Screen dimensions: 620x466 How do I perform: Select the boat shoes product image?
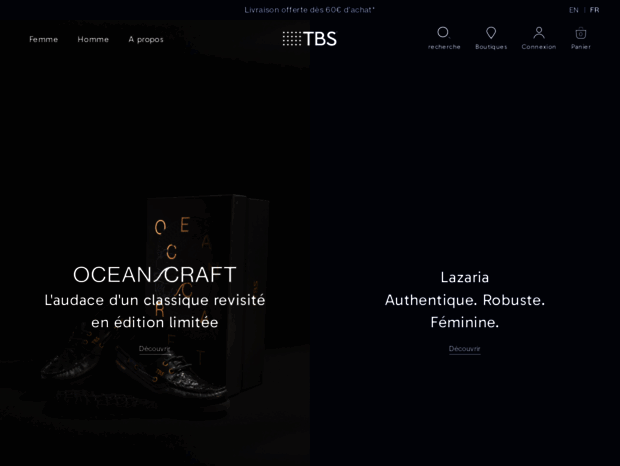coord(134,366)
